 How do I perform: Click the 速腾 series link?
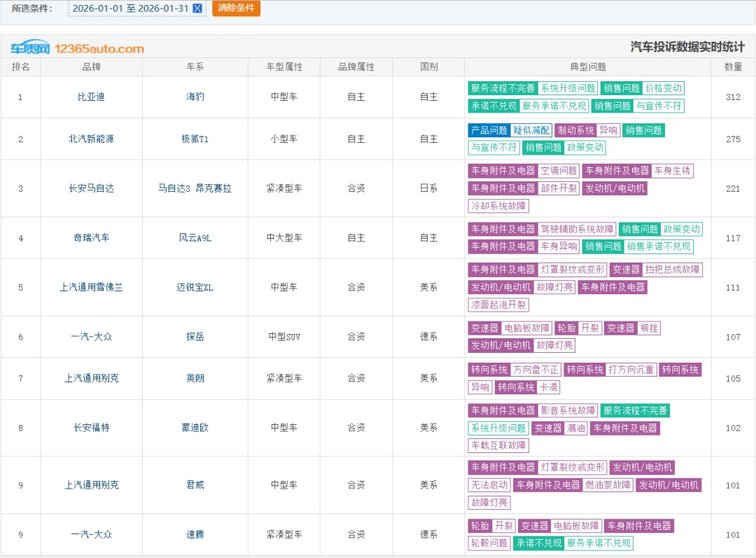195,534
